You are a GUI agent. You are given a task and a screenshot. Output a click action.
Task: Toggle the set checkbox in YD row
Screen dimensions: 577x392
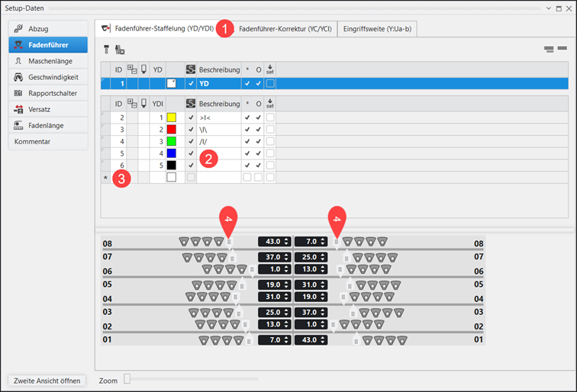[270, 83]
